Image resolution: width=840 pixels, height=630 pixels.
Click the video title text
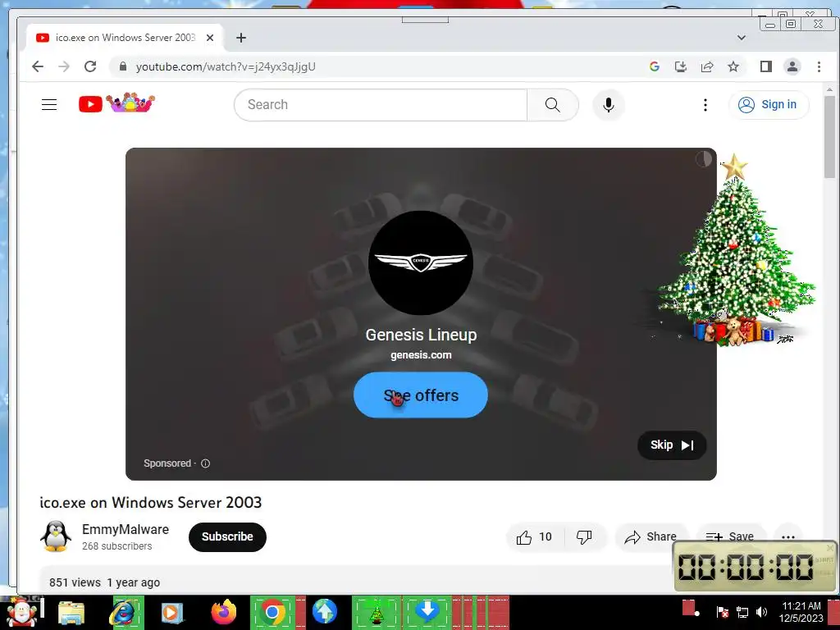(x=151, y=503)
